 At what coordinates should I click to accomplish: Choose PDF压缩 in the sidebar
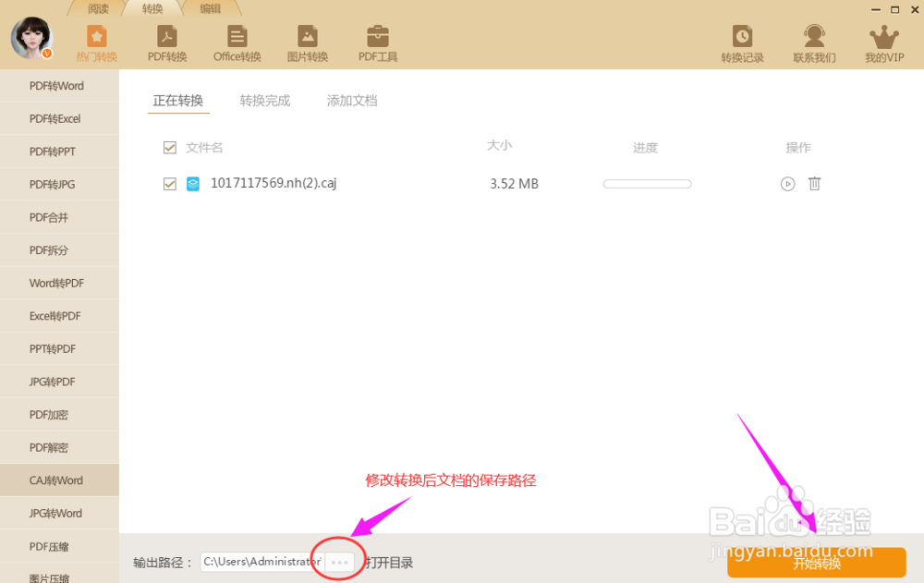pos(59,546)
